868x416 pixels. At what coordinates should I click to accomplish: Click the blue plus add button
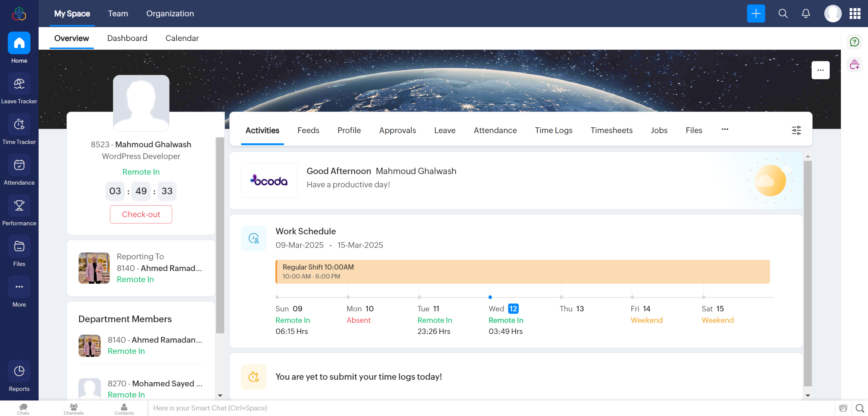756,14
